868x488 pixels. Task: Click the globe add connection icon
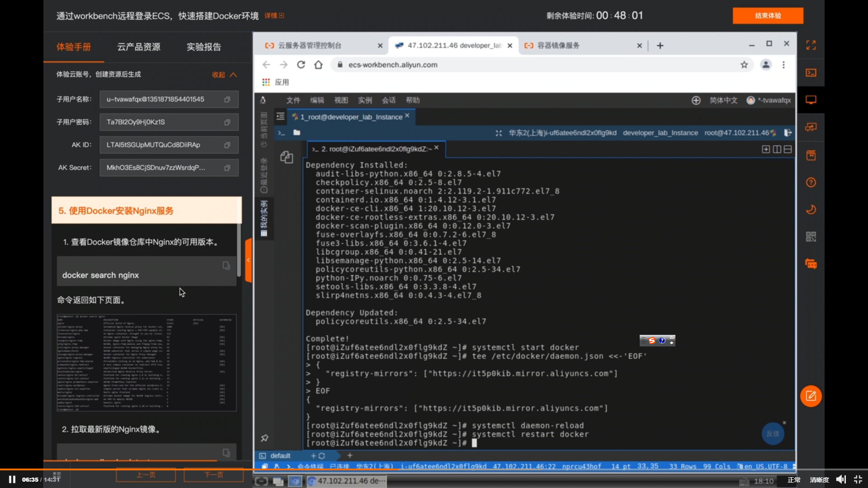pyautogui.click(x=696, y=100)
